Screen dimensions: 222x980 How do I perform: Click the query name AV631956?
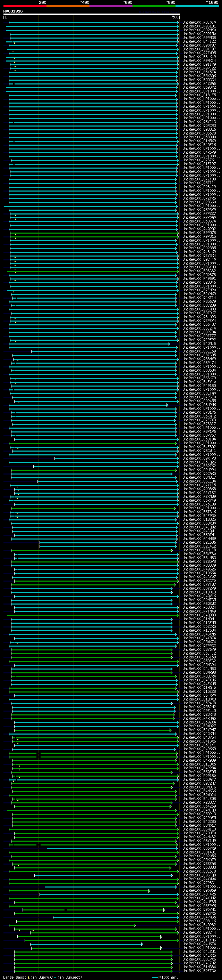13,11
